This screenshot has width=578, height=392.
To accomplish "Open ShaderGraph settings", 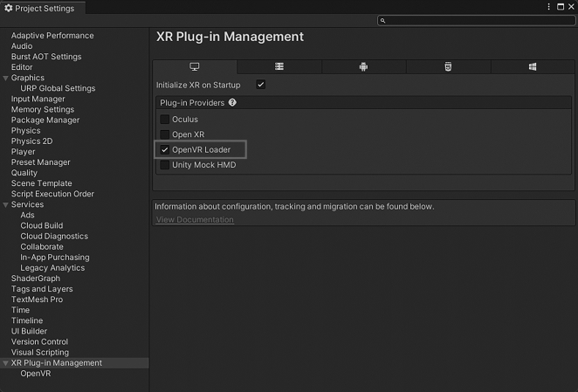I will [x=36, y=279].
